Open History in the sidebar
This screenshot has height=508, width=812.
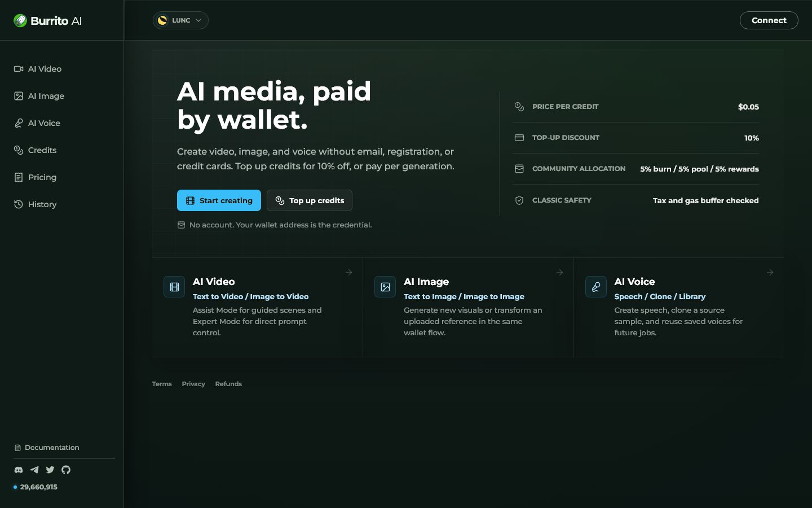[x=36, y=204]
